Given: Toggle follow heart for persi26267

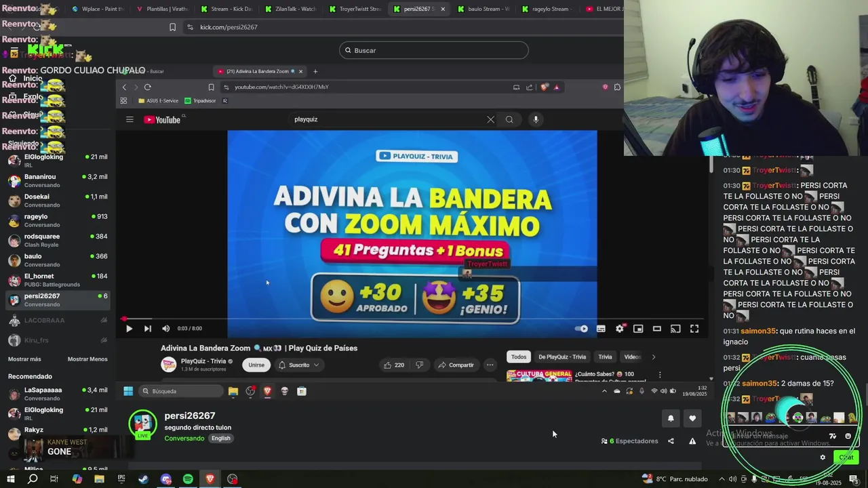Looking at the screenshot, I should tap(692, 418).
